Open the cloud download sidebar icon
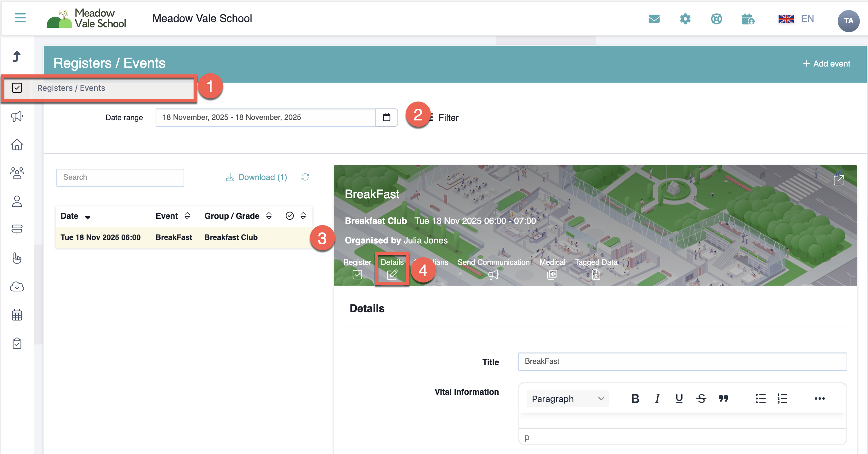 click(17, 287)
